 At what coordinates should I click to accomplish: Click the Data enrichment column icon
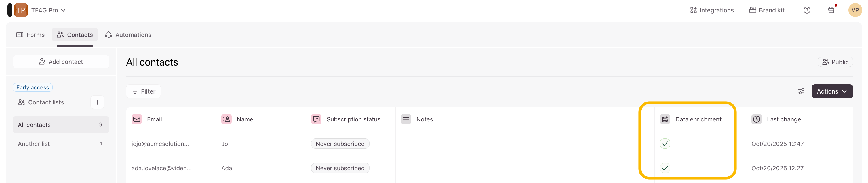[665, 119]
